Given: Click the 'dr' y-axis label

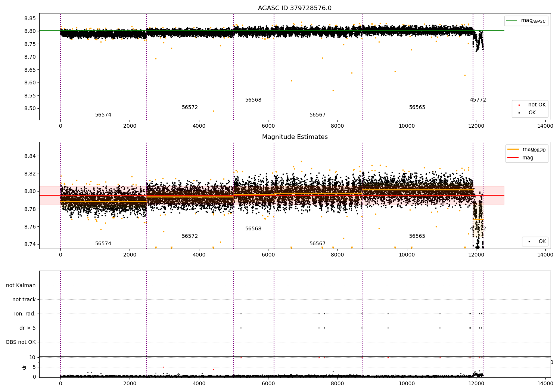Looking at the screenshot, I should [x=24, y=367].
